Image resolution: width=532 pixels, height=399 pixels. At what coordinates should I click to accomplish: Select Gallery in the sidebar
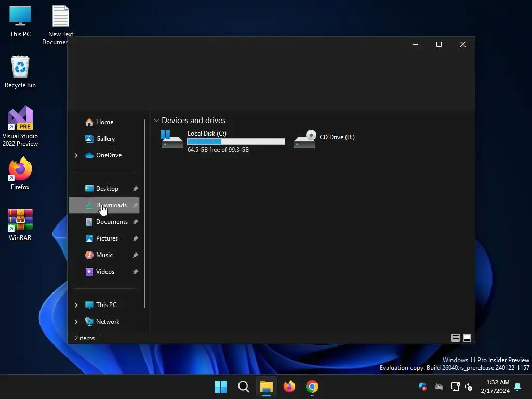[x=104, y=138]
